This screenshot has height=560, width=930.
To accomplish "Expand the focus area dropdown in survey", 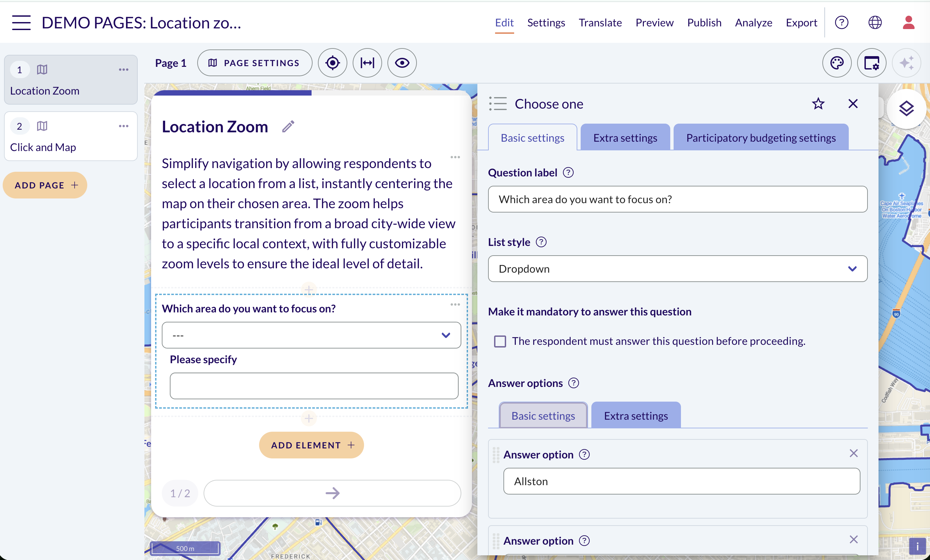I will click(311, 335).
